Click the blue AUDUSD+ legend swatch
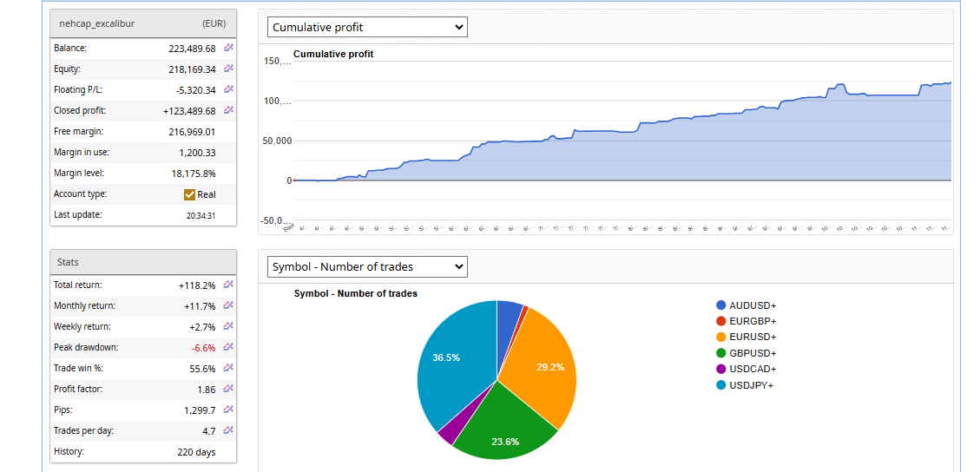 pos(720,305)
